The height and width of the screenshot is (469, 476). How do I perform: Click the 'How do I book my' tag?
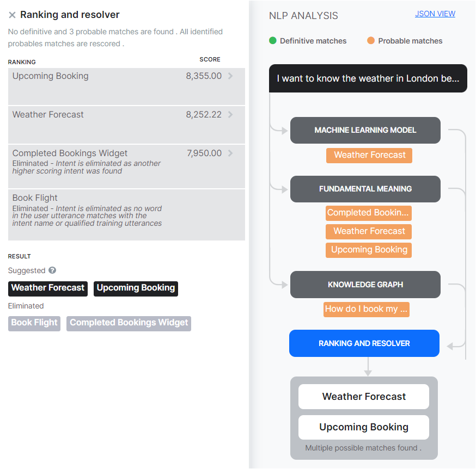tap(366, 309)
